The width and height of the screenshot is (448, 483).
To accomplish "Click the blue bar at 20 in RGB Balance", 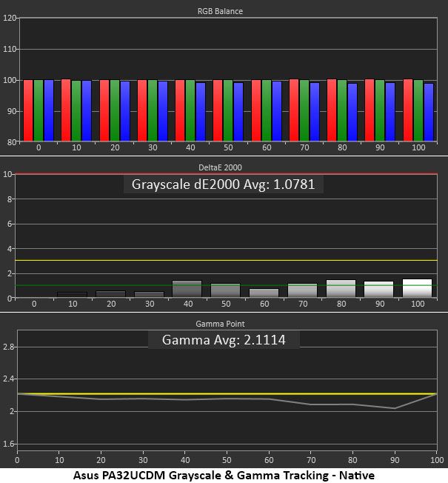I will tap(125, 111).
